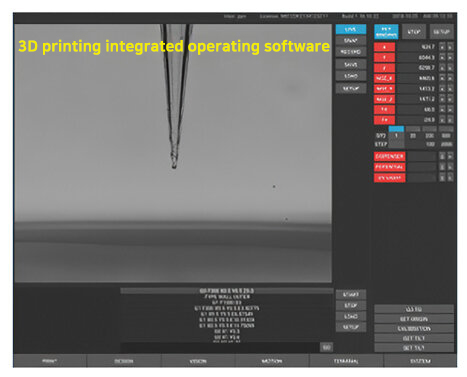Start RECORD of the camera feed
The image size is (467, 377).
tap(350, 52)
